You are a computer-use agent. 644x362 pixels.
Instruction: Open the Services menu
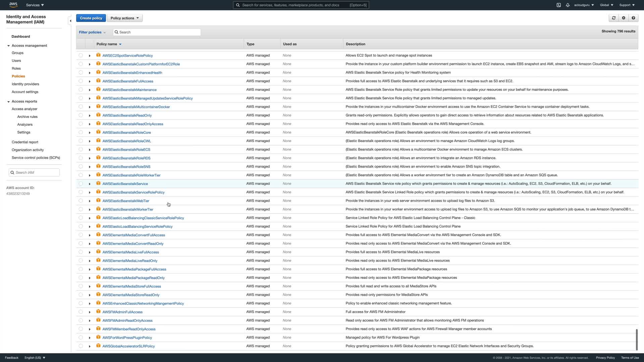(x=35, y=5)
